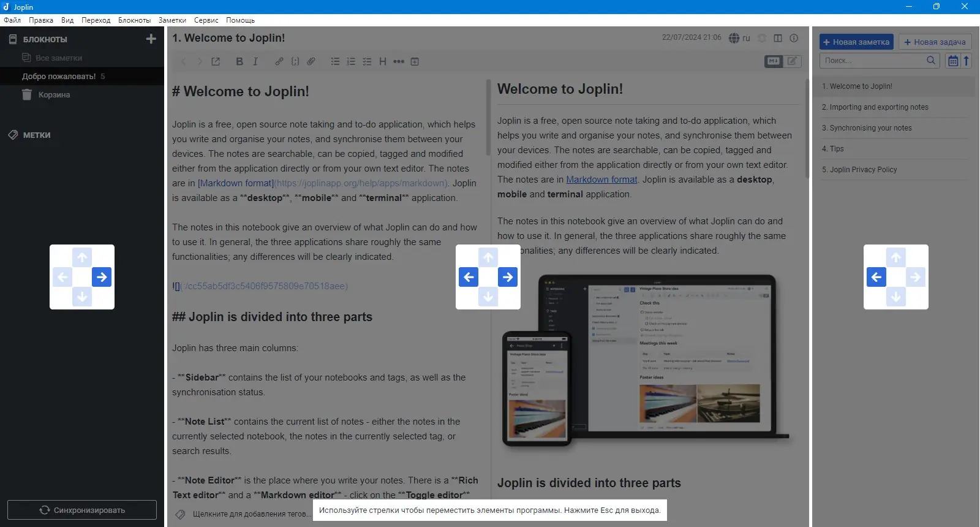The image size is (980, 527).
Task: Open the Блокноты menu
Action: tap(135, 20)
